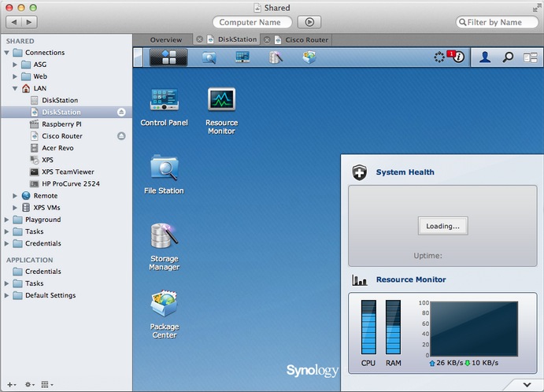
Task: Click the magnifier search icon in Synology taskbar
Action: (508, 57)
